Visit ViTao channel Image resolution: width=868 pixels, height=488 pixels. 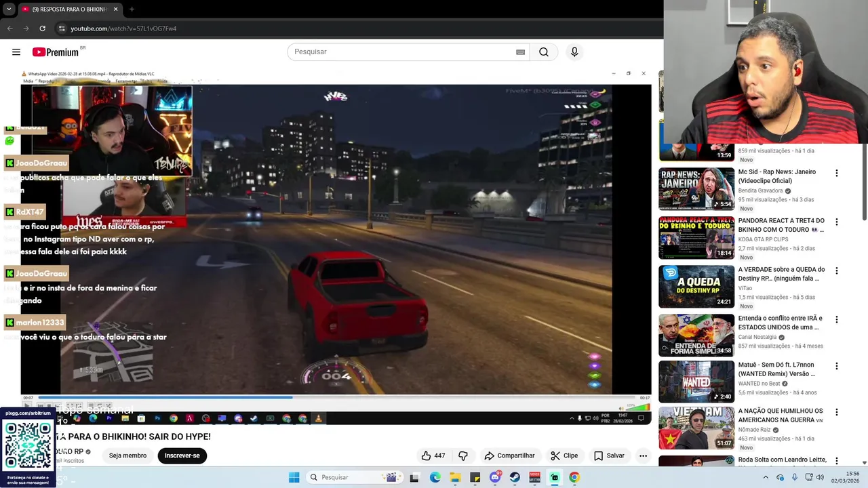point(745,288)
